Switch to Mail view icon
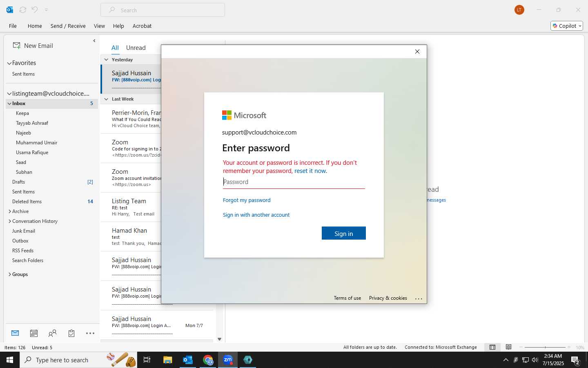Screen dimensions: 588x368 click(x=15, y=333)
